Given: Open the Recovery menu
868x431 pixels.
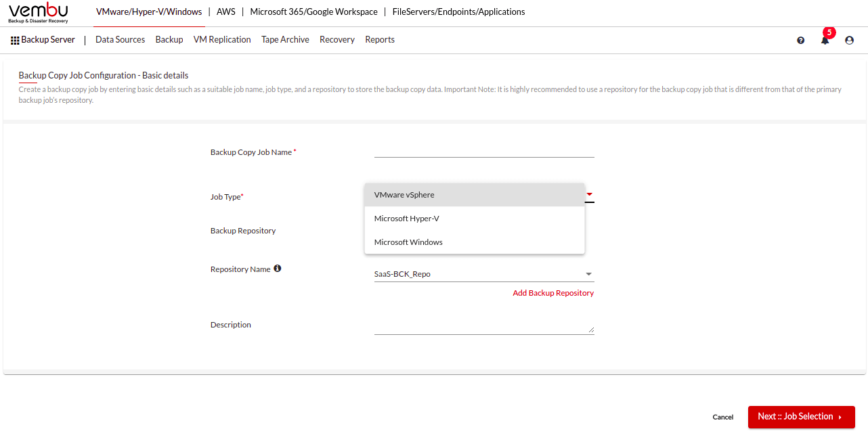Looking at the screenshot, I should [337, 40].
